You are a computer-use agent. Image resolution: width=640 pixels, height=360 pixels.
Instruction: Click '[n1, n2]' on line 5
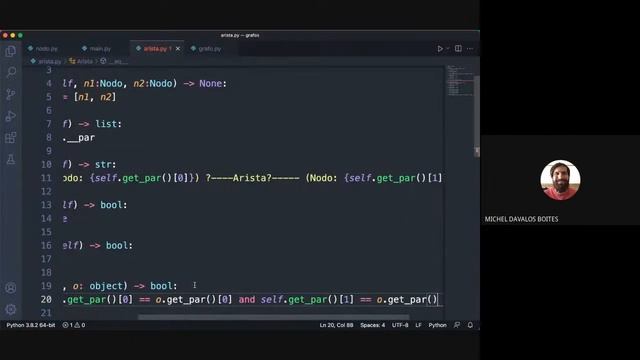click(95, 97)
